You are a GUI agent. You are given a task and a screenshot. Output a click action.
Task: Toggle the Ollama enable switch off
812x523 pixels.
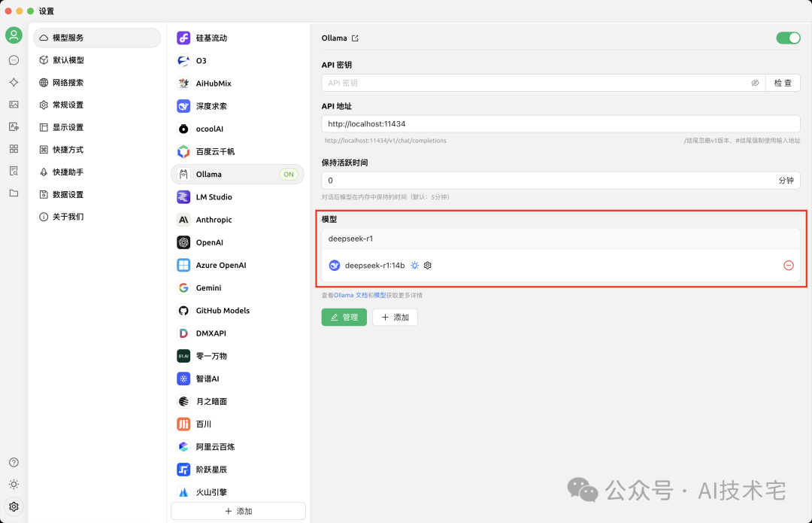[x=788, y=38]
